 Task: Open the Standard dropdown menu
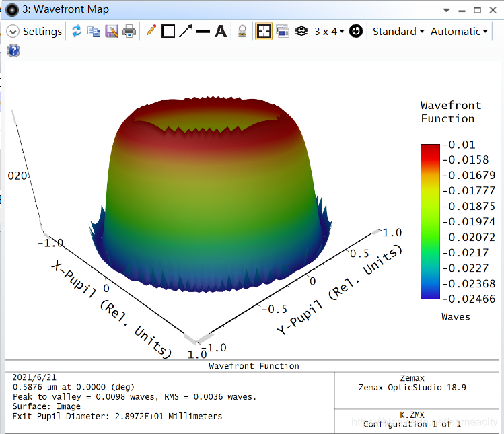click(398, 32)
